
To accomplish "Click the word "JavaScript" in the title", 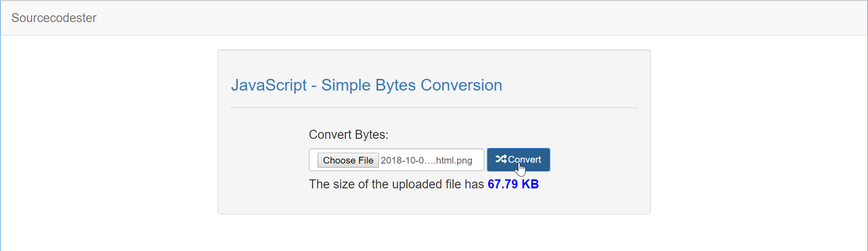I will [x=269, y=85].
